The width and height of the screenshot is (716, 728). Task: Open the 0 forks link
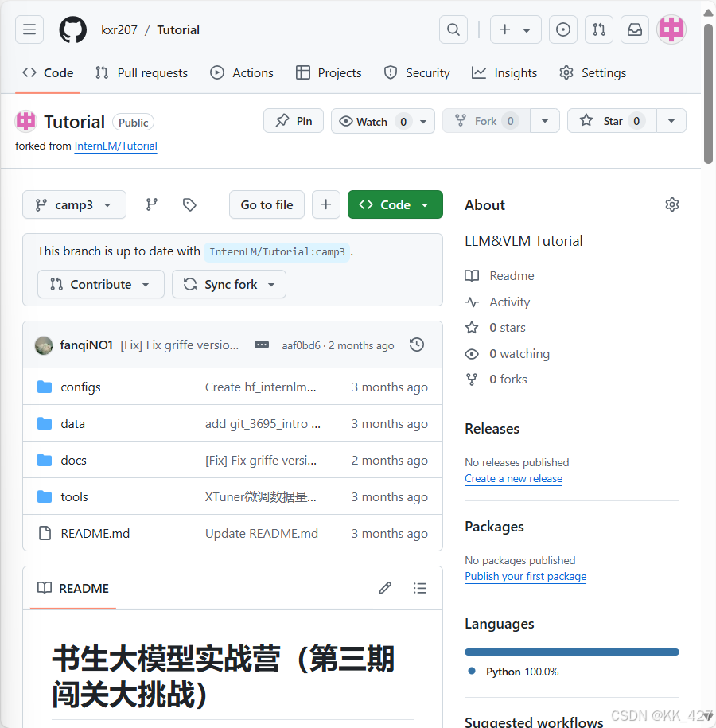click(x=496, y=380)
